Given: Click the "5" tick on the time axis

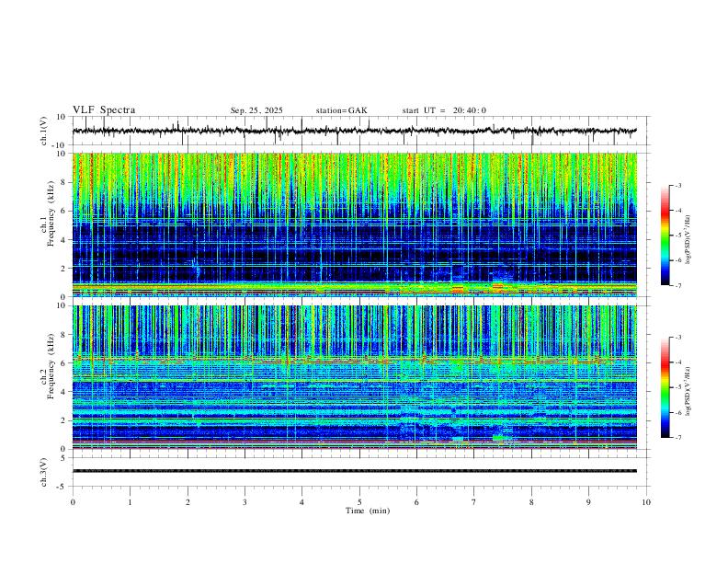Looking at the screenshot, I should point(359,502).
